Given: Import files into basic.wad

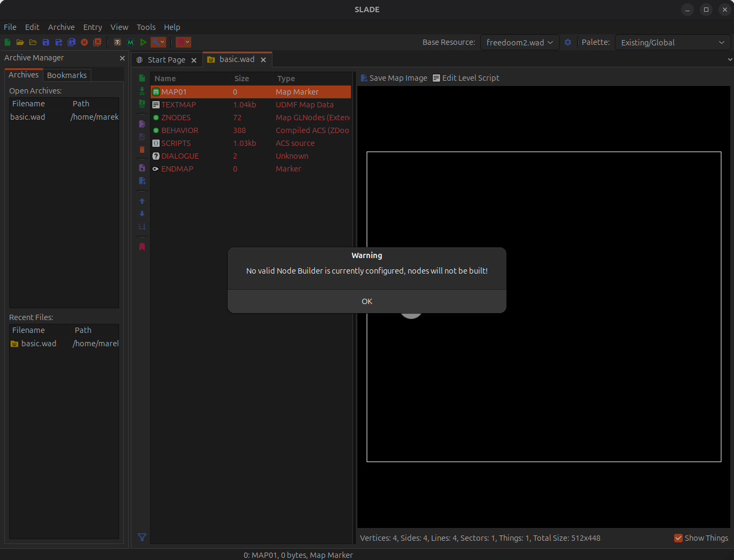Looking at the screenshot, I should click(142, 91).
